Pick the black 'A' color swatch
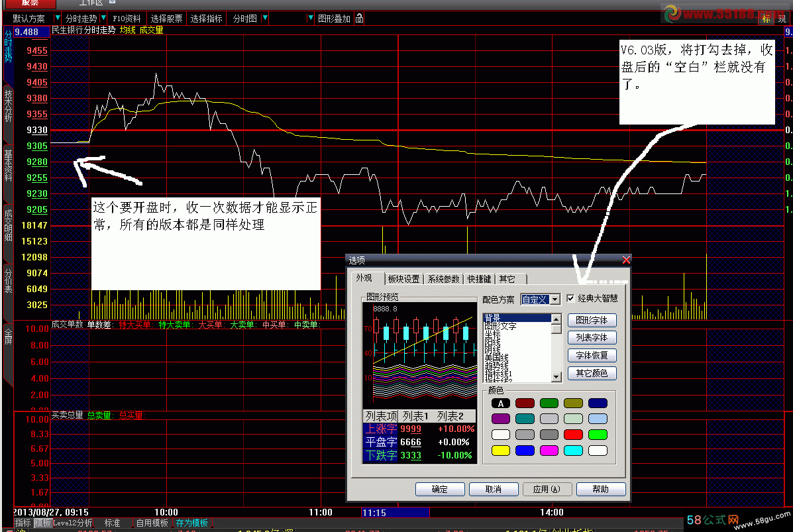This screenshot has width=793, height=532. point(501,403)
